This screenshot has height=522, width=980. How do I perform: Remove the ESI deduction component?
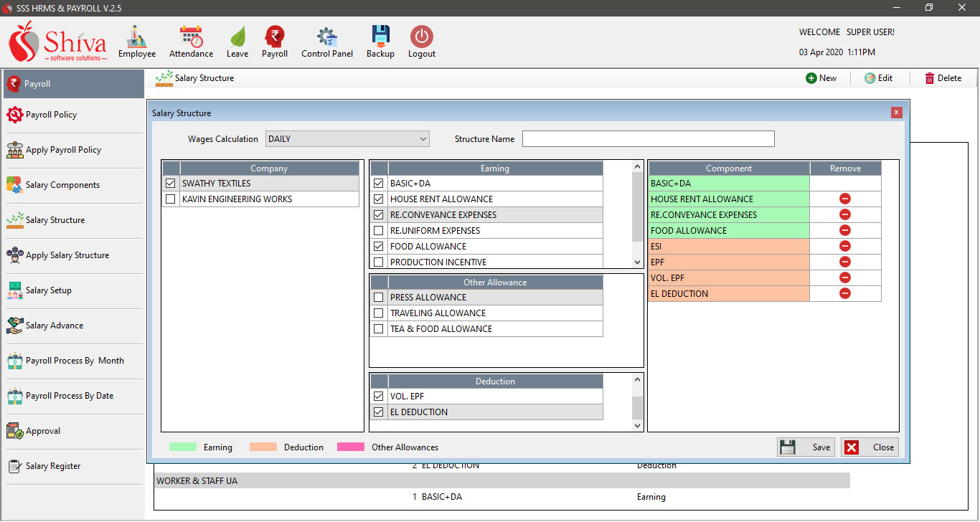click(x=844, y=246)
